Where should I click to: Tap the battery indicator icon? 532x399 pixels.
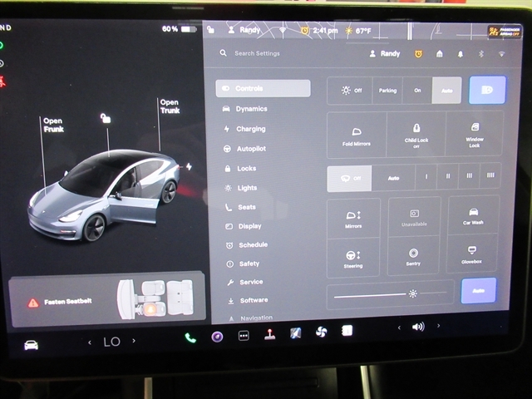(x=189, y=29)
